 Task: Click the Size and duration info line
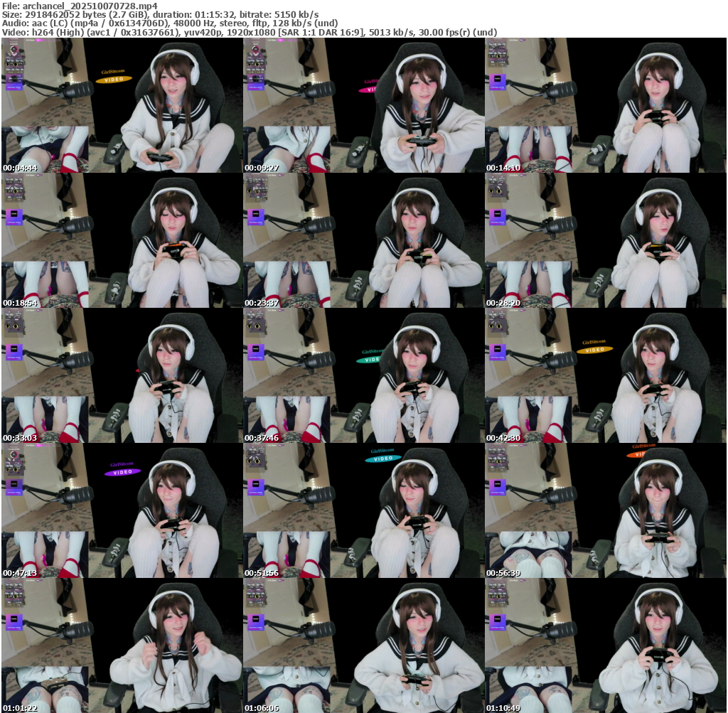[160, 15]
